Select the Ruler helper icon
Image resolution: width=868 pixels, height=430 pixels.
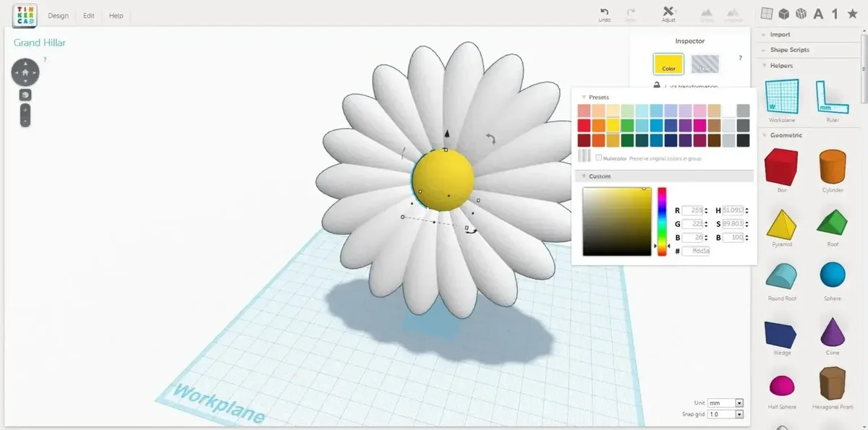(x=832, y=98)
